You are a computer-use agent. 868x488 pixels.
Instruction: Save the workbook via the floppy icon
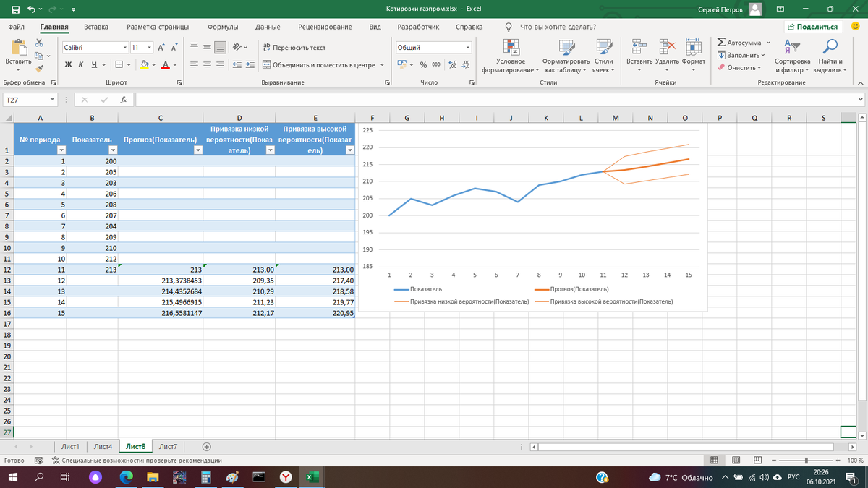coord(15,9)
